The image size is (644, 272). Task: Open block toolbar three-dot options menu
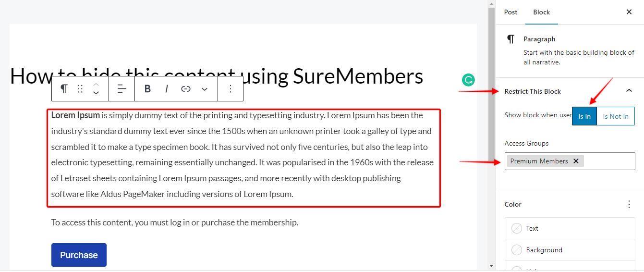[231, 88]
